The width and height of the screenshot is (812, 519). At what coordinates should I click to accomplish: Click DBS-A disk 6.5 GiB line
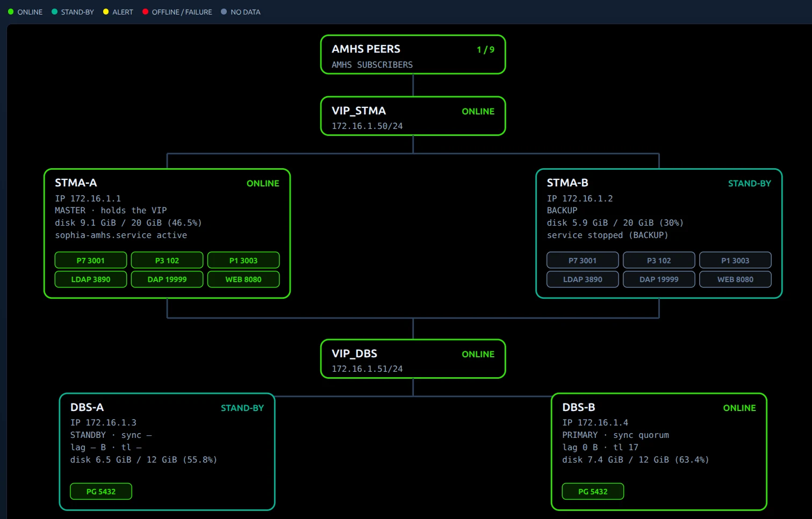pyautogui.click(x=143, y=460)
